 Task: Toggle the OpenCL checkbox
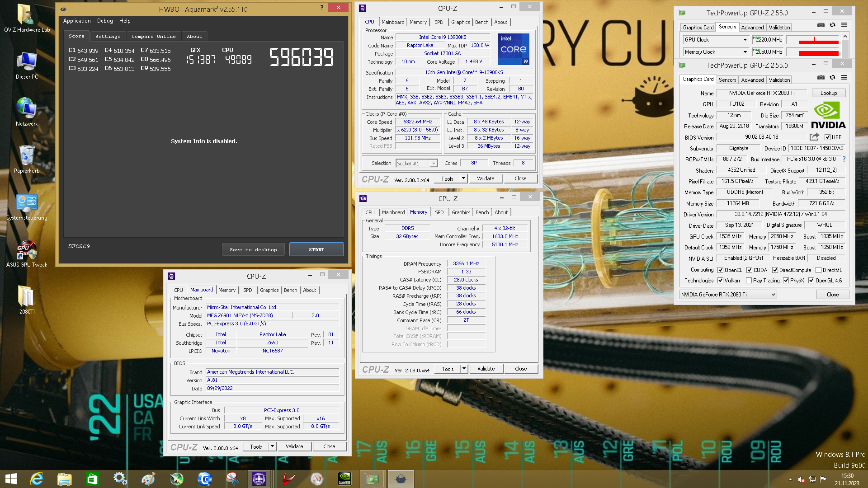click(720, 270)
